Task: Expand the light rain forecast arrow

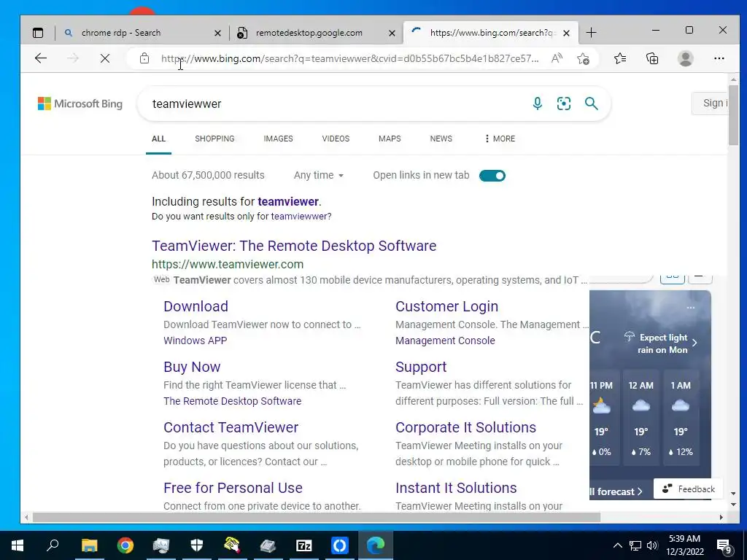Action: (694, 343)
